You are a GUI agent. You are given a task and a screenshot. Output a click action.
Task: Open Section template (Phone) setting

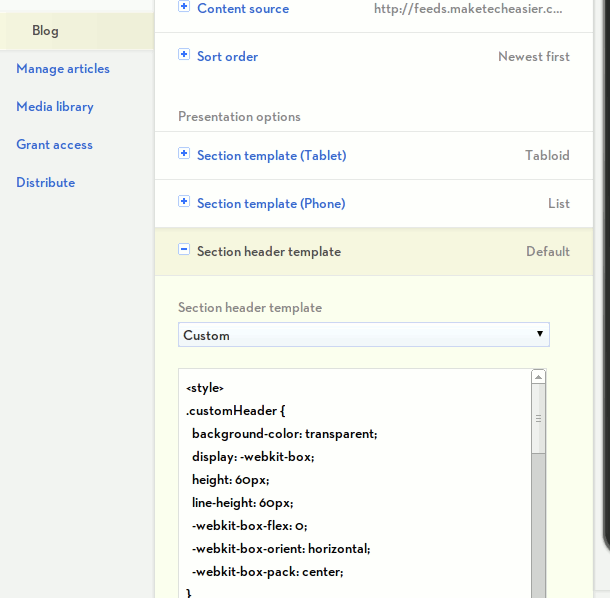270,203
